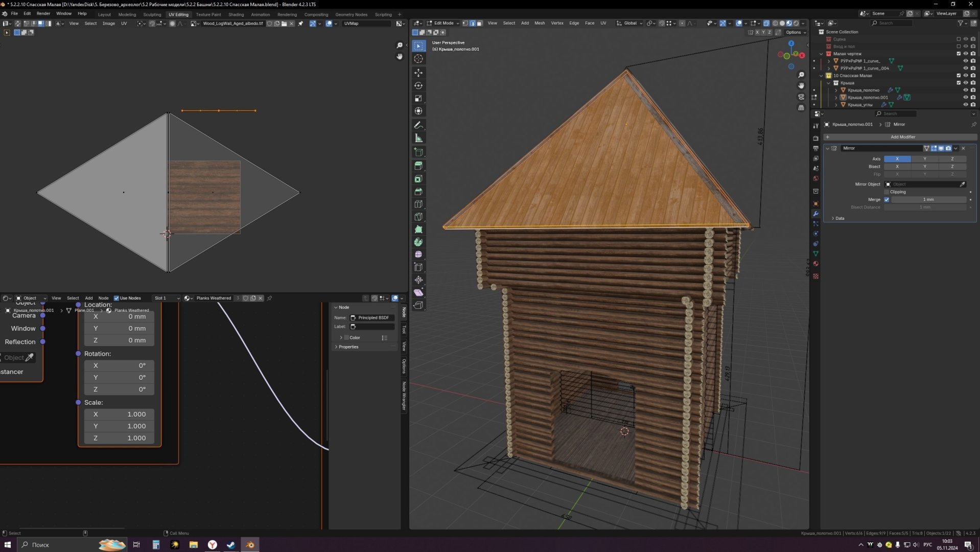Click the pan hand icon in UV editor
980x552 pixels.
click(x=400, y=57)
